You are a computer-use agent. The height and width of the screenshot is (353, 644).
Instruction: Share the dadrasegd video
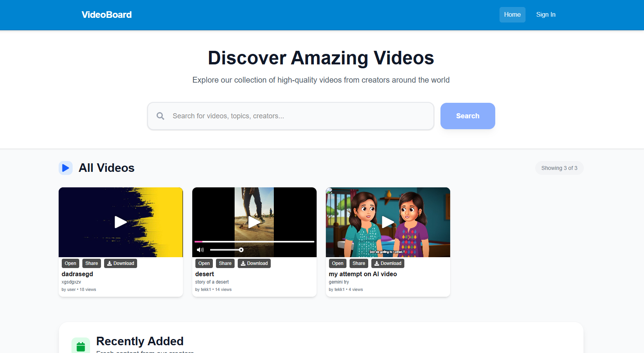click(x=92, y=263)
